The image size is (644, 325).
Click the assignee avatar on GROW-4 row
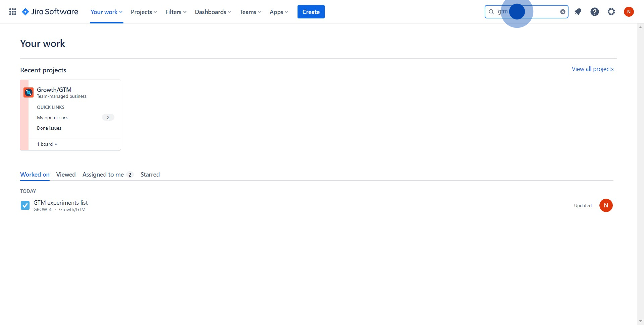pos(606,205)
